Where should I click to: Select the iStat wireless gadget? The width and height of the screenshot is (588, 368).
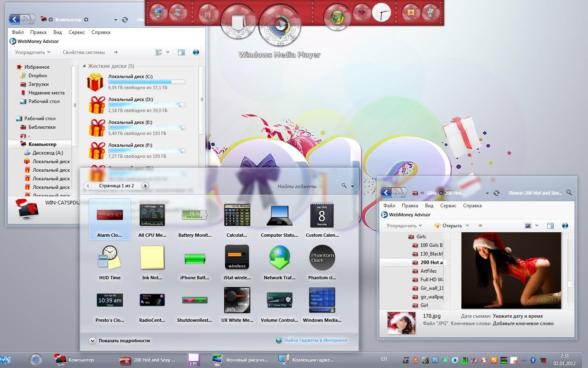pos(237,262)
